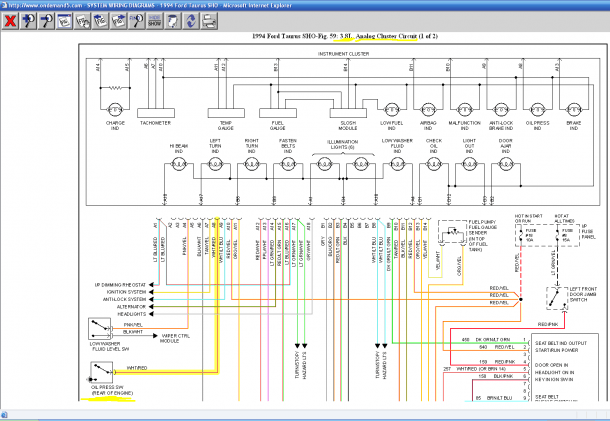Click the low washer fluid switch symbol box

point(100,329)
